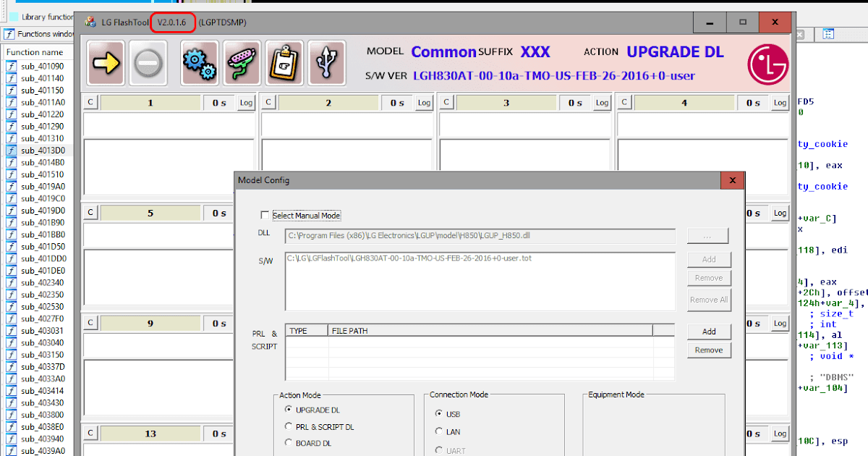Click the LG logo
Screen dimensions: 868x456
pyautogui.click(x=767, y=63)
